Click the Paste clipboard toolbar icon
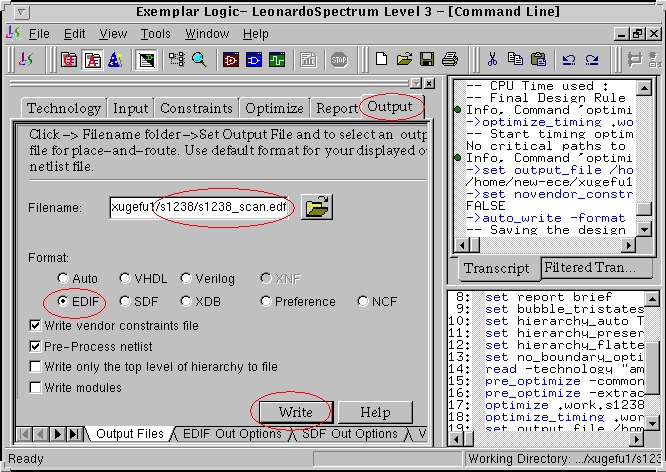The width and height of the screenshot is (666, 472). click(540, 60)
